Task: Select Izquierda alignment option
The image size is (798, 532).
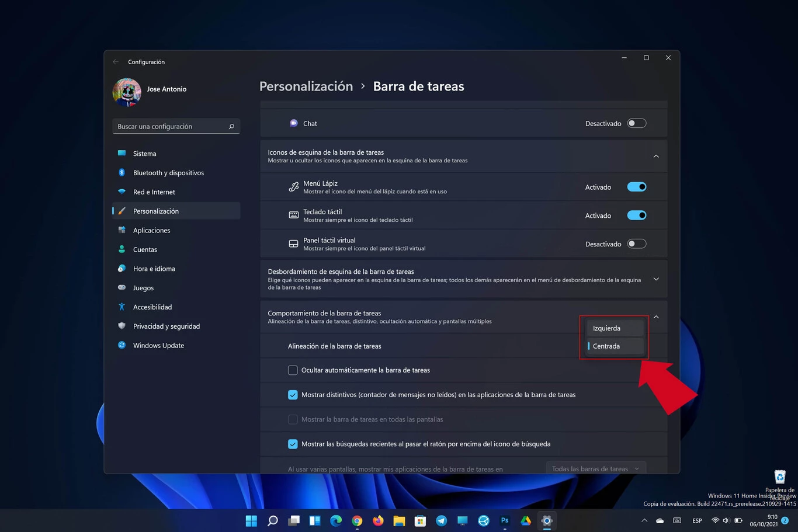Action: click(614, 328)
